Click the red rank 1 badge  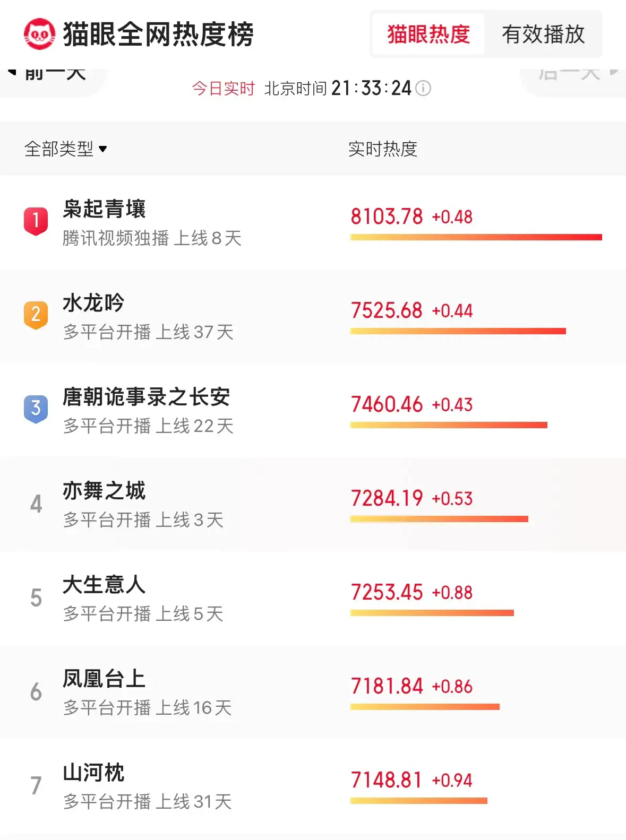pos(36,220)
